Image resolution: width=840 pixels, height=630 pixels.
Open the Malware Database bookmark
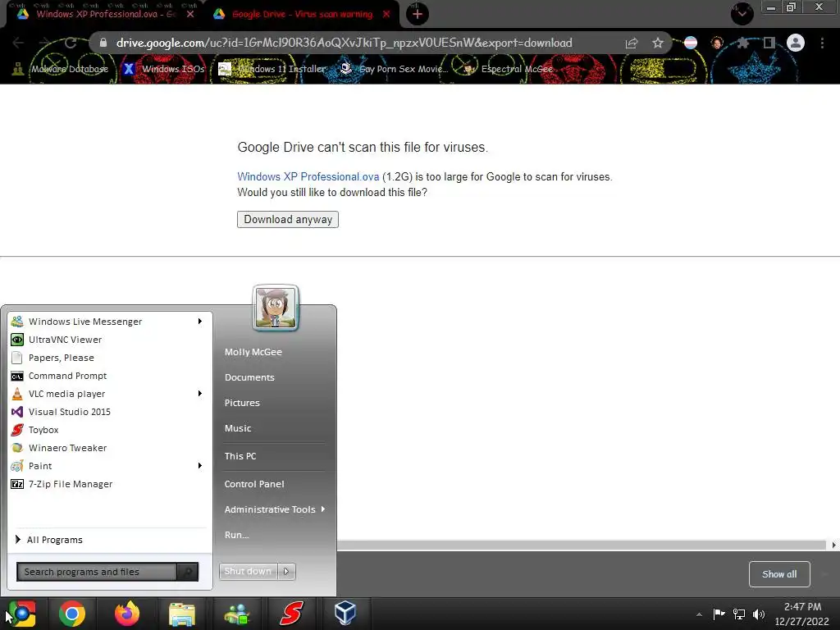pyautogui.click(x=61, y=69)
